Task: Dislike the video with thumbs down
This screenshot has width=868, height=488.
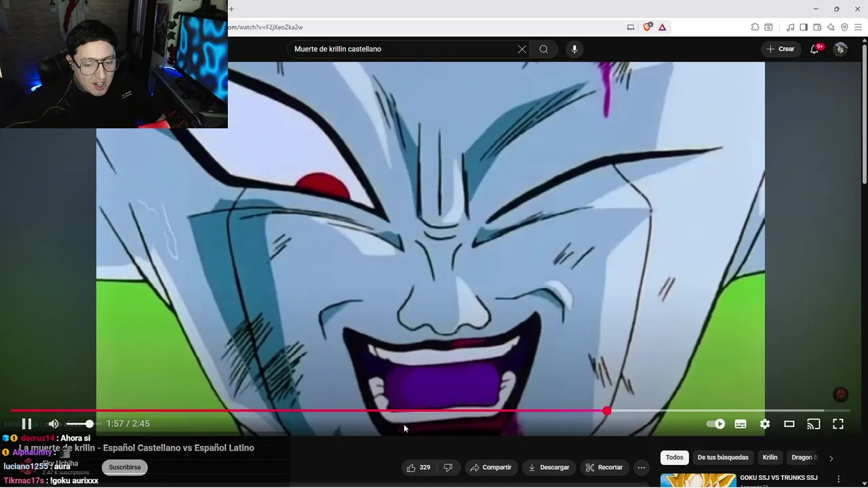Action: pyautogui.click(x=448, y=467)
